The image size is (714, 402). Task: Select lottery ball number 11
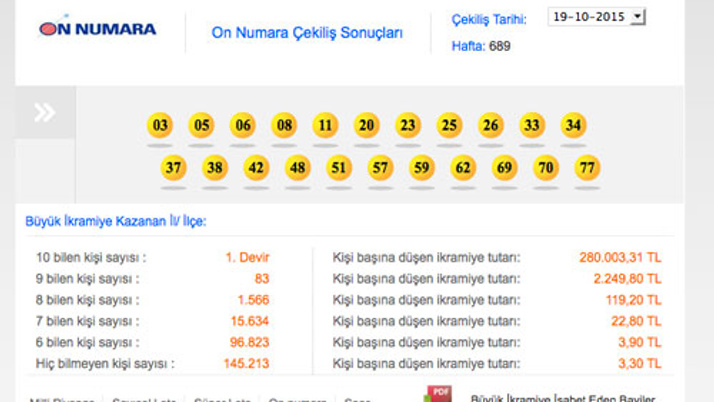(x=325, y=125)
